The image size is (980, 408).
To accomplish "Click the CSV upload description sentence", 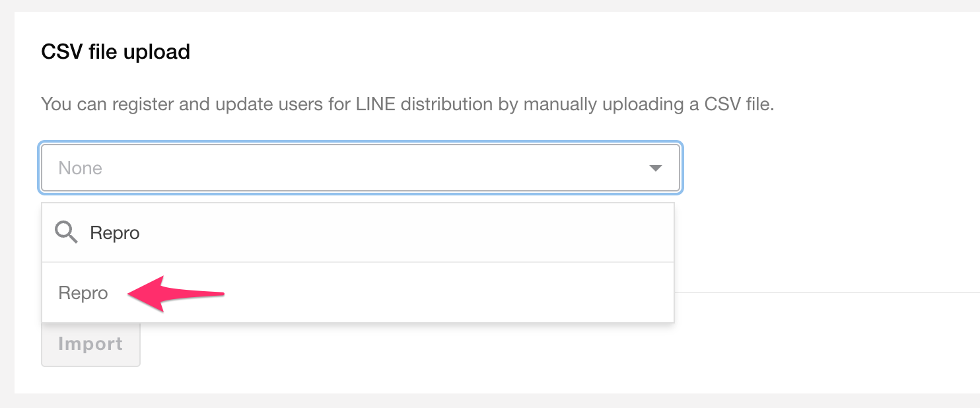I will [407, 104].
